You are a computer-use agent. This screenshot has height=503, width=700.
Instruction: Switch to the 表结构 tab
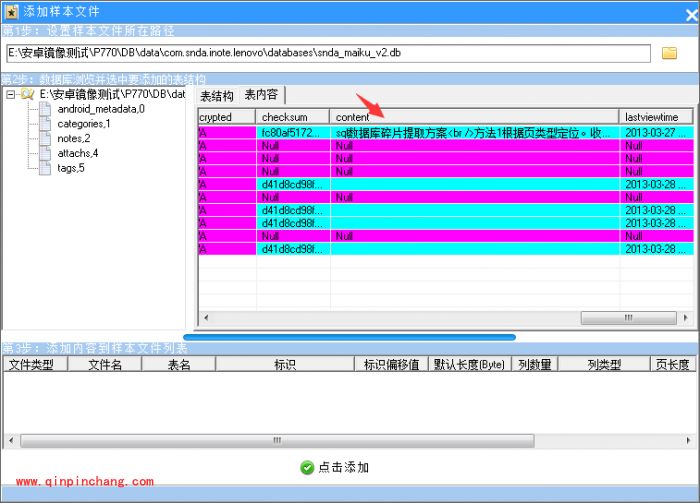pyautogui.click(x=217, y=96)
